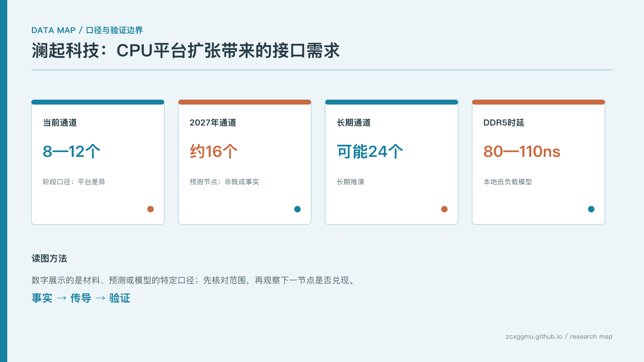Click the note '阶段口径；平台差异'
Screen dimensions: 644x362
tap(74, 182)
